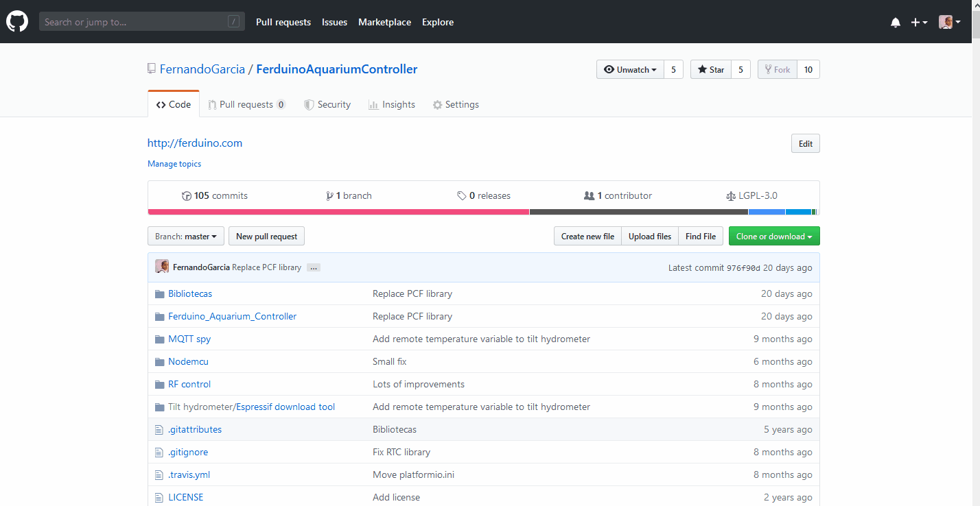Click the Fork button

(777, 69)
